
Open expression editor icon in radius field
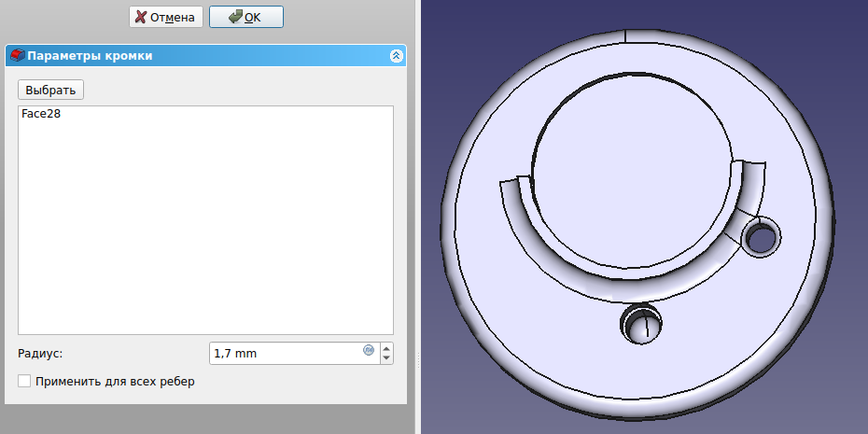[x=369, y=350]
